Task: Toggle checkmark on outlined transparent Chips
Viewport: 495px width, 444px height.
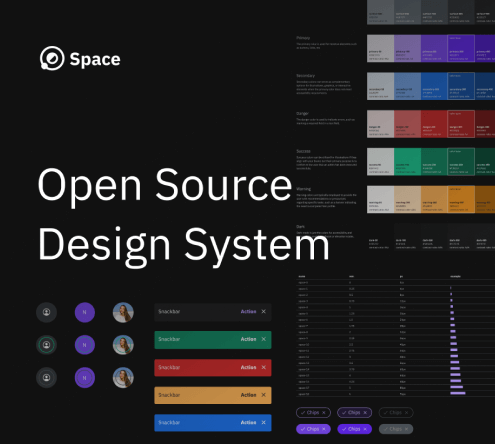Action: click(x=303, y=413)
